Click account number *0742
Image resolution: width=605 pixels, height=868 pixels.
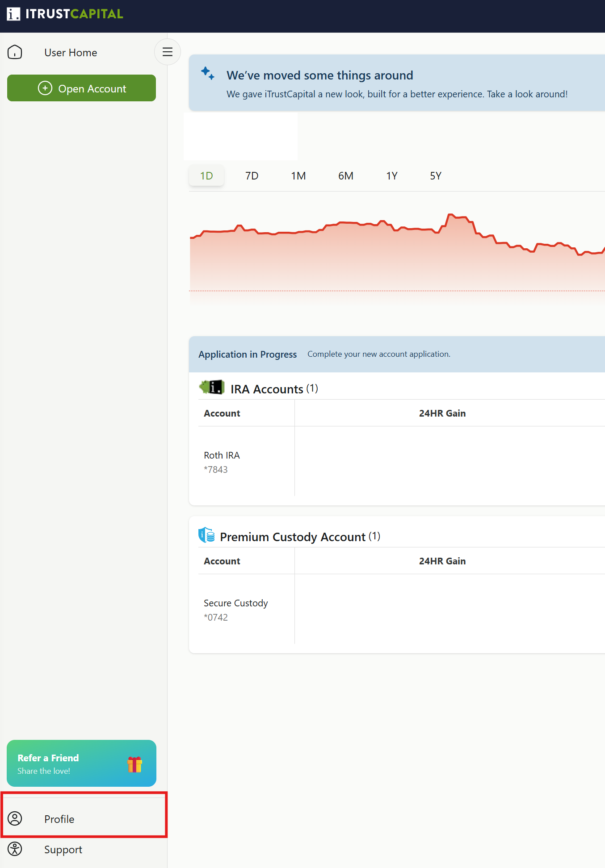pyautogui.click(x=216, y=618)
